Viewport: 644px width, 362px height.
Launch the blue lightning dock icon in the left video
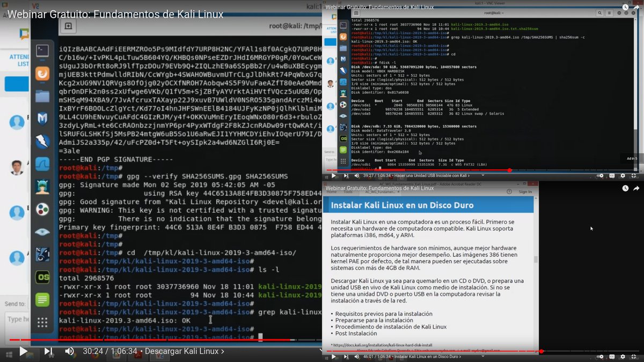click(x=42, y=142)
